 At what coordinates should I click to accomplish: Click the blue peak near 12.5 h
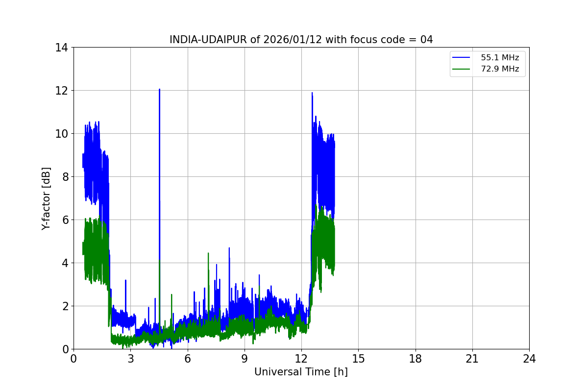(312, 93)
